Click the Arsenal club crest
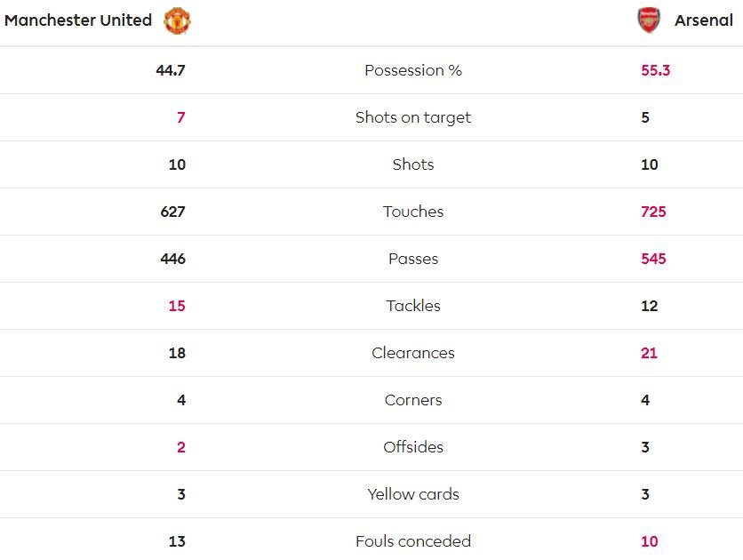The width and height of the screenshot is (743, 560). point(648,20)
